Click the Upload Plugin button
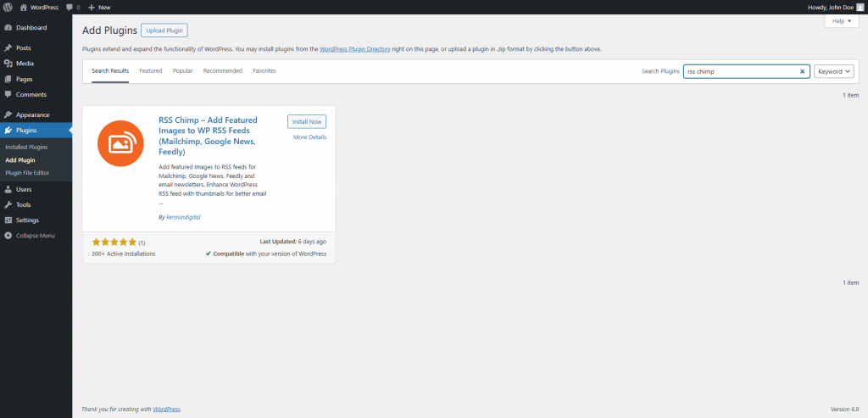Viewport: 868px width, 418px height. pyautogui.click(x=164, y=31)
